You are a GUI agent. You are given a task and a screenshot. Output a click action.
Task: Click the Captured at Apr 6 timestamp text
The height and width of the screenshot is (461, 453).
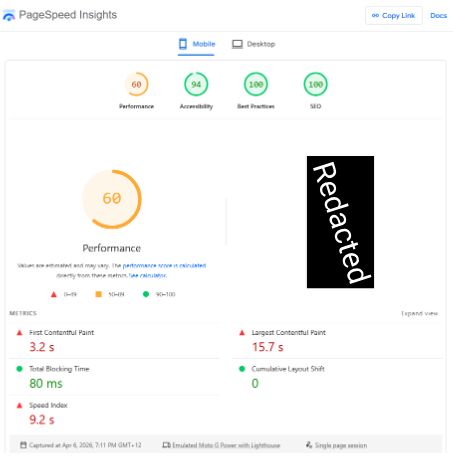click(85, 445)
